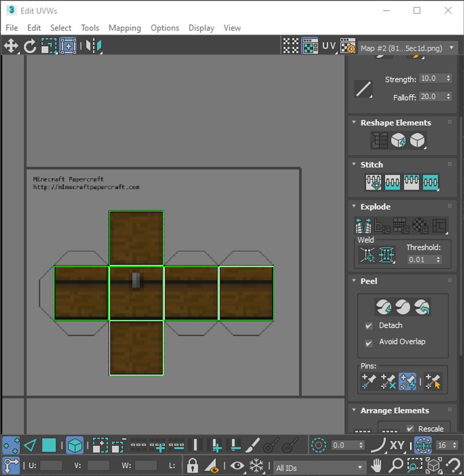This screenshot has height=476, width=464.
Task: Click Stitch to target icon
Action: point(374,182)
